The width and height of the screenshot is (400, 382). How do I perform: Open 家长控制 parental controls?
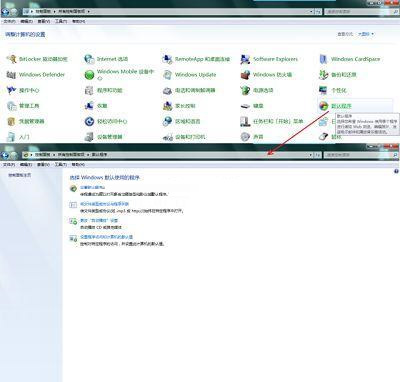(x=179, y=106)
